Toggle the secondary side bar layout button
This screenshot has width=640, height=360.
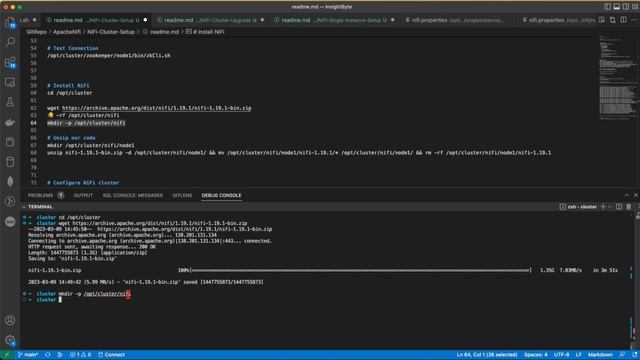point(626,7)
